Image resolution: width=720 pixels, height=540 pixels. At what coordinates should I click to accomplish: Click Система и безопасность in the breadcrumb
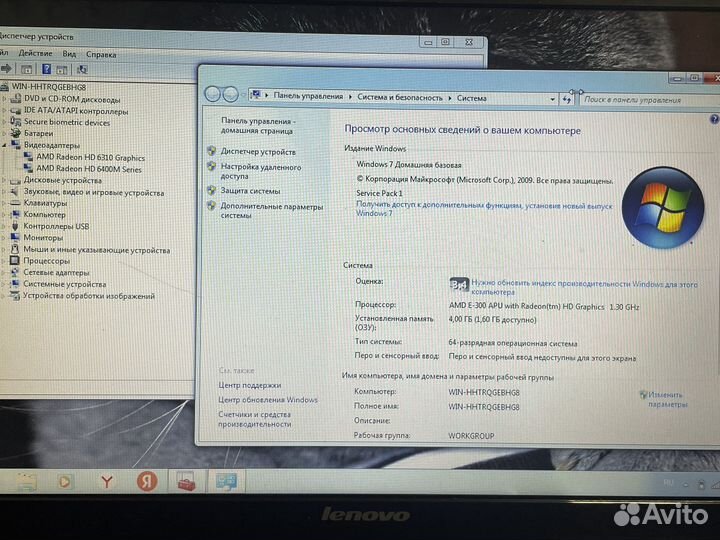399,97
